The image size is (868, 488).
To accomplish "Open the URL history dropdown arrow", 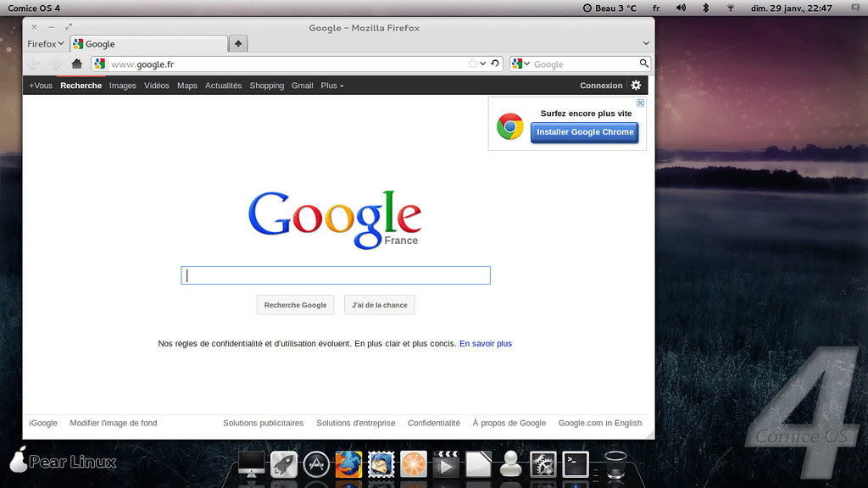I will point(482,64).
